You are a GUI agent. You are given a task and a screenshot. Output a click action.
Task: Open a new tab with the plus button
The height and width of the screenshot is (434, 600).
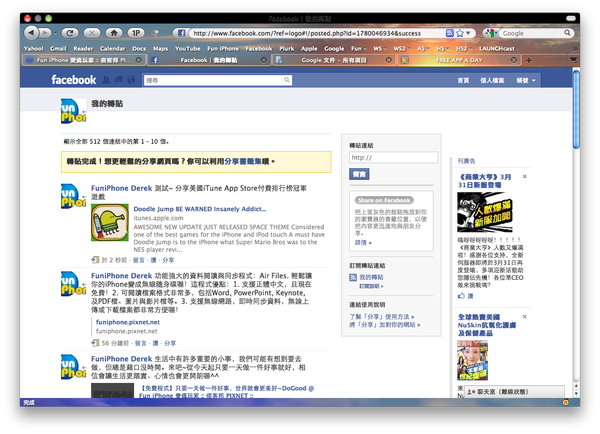529,60
